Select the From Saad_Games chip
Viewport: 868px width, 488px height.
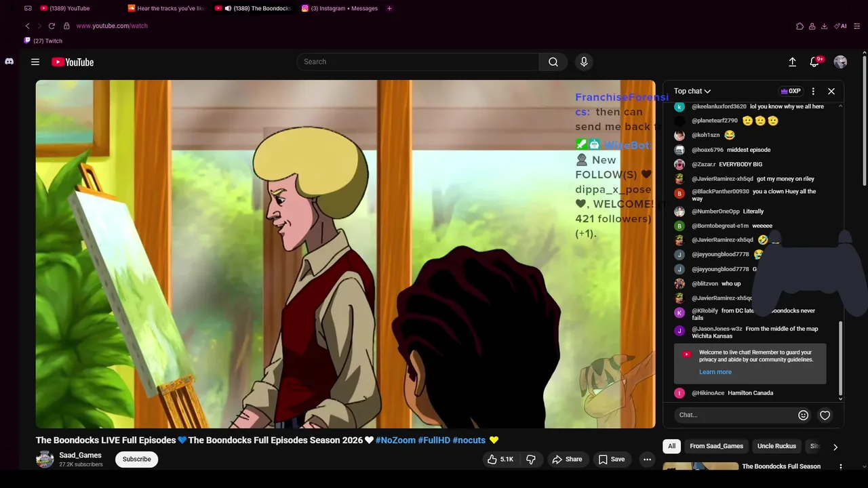pyautogui.click(x=716, y=446)
